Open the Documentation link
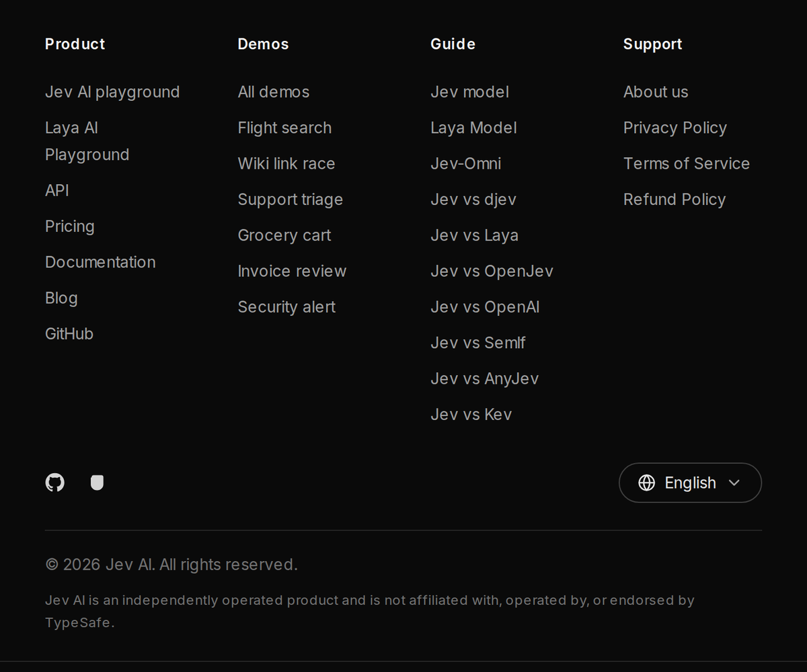 tap(100, 262)
